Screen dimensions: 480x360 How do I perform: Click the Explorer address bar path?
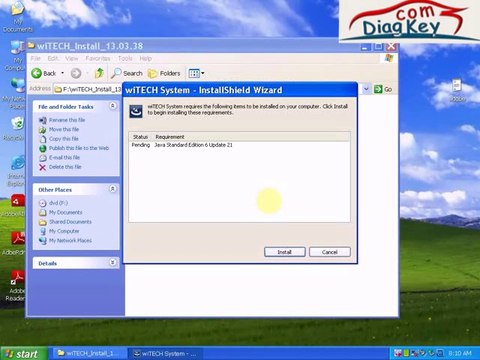[x=88, y=89]
